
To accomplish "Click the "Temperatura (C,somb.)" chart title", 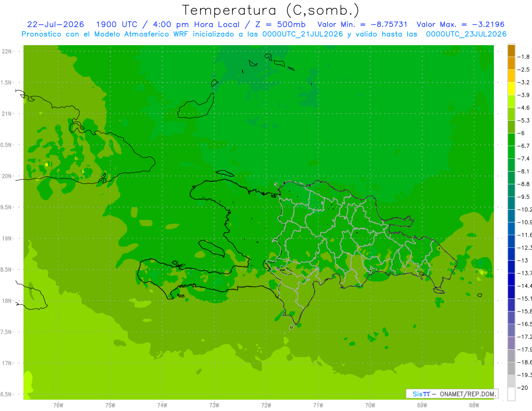I will coord(271,11).
